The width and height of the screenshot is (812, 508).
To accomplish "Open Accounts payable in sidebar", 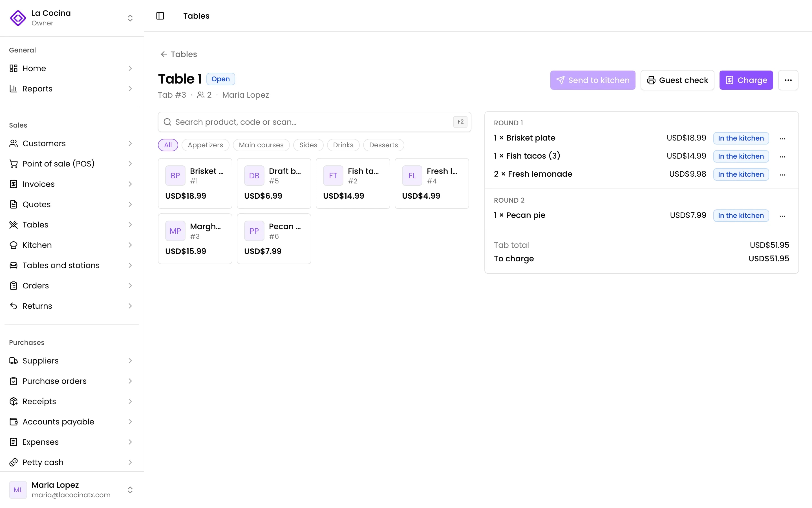I will [72, 422].
